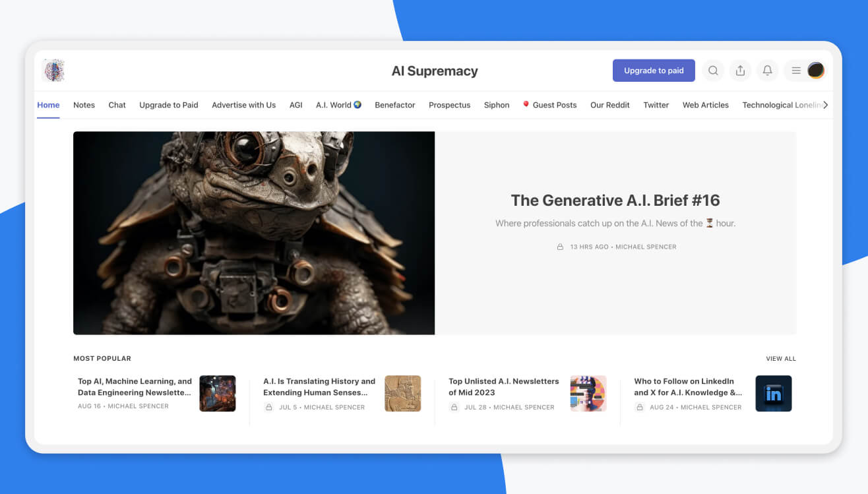
Task: Switch to the Notes tab
Action: pos(84,105)
